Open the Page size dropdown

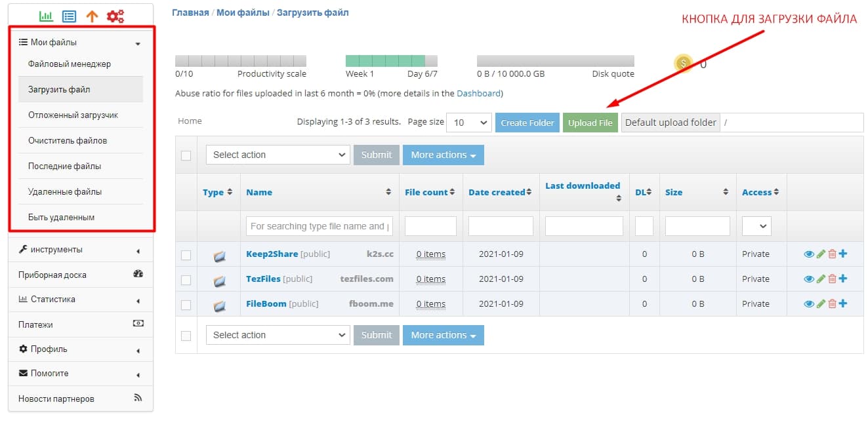click(x=468, y=123)
